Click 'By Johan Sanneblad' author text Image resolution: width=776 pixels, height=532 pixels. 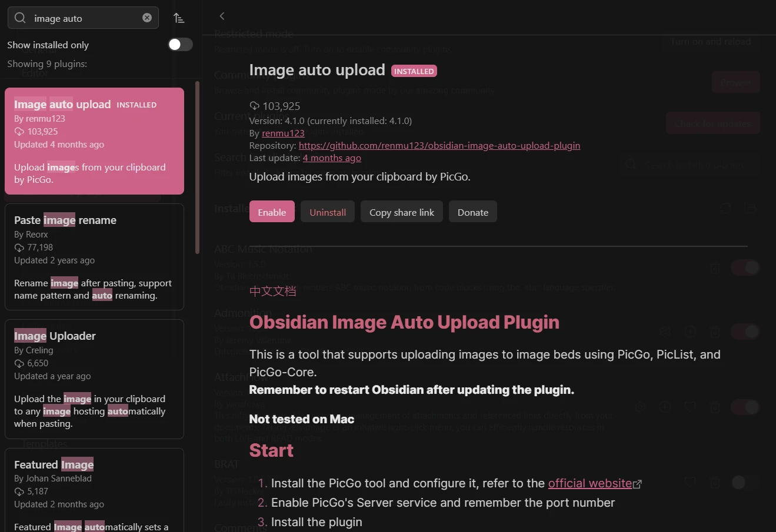pos(53,478)
